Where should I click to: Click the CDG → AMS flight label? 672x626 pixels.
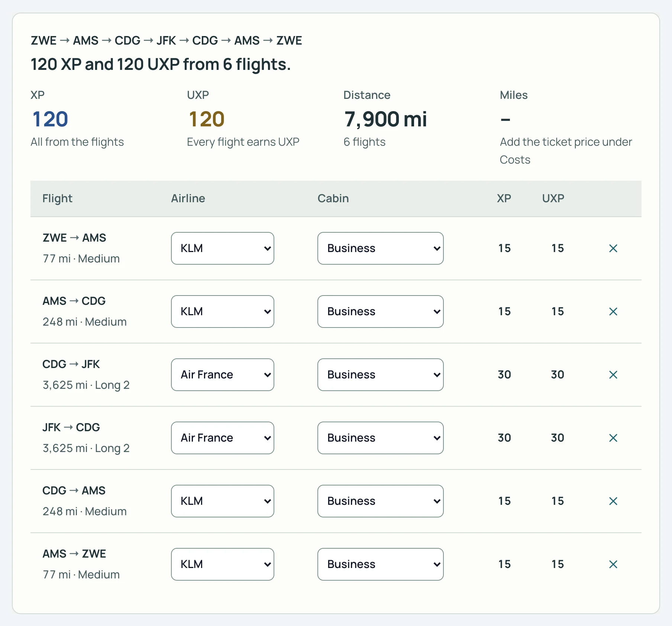[x=74, y=491]
